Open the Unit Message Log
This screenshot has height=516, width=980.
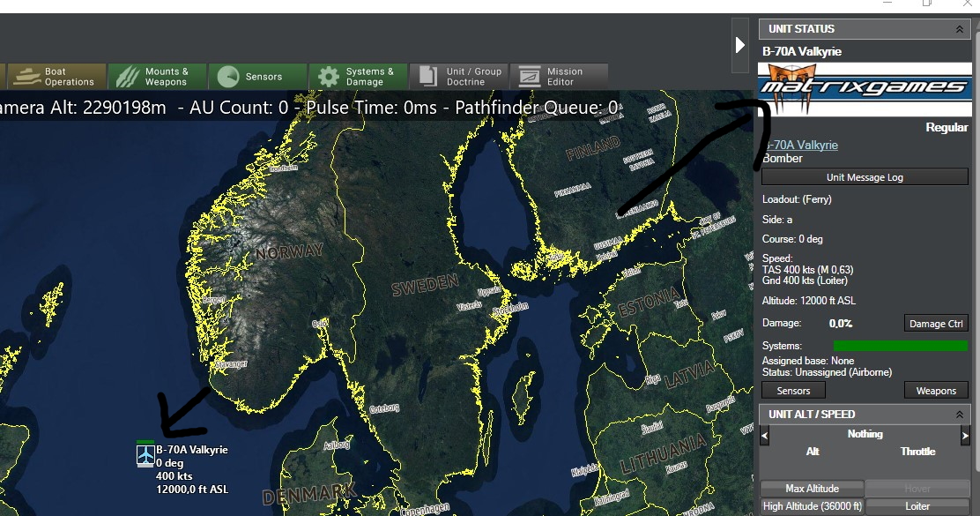click(865, 177)
